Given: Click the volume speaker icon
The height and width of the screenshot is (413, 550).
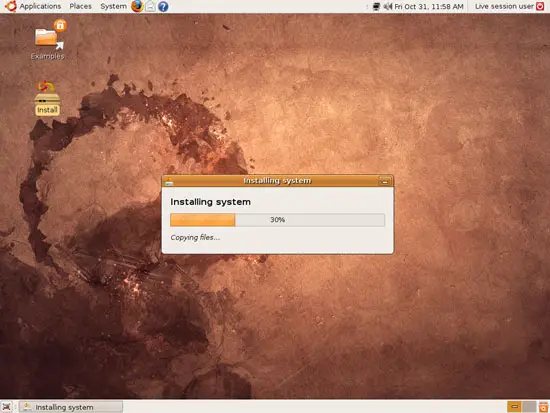Looking at the screenshot, I should point(387,6).
